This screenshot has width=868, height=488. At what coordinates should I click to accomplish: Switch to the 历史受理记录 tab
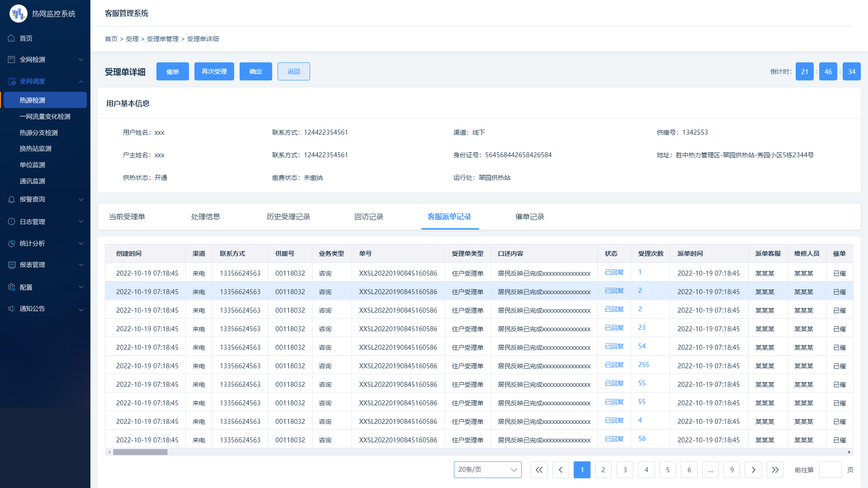coord(288,217)
